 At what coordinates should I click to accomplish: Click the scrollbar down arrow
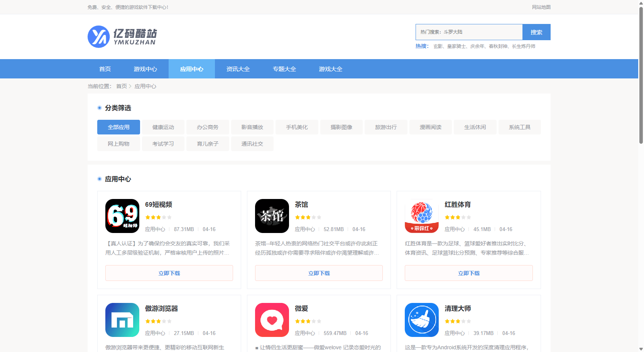[x=641, y=349]
